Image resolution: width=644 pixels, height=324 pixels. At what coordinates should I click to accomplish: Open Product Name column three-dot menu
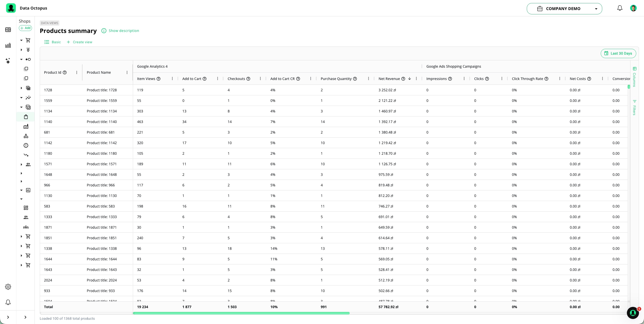coord(127,72)
